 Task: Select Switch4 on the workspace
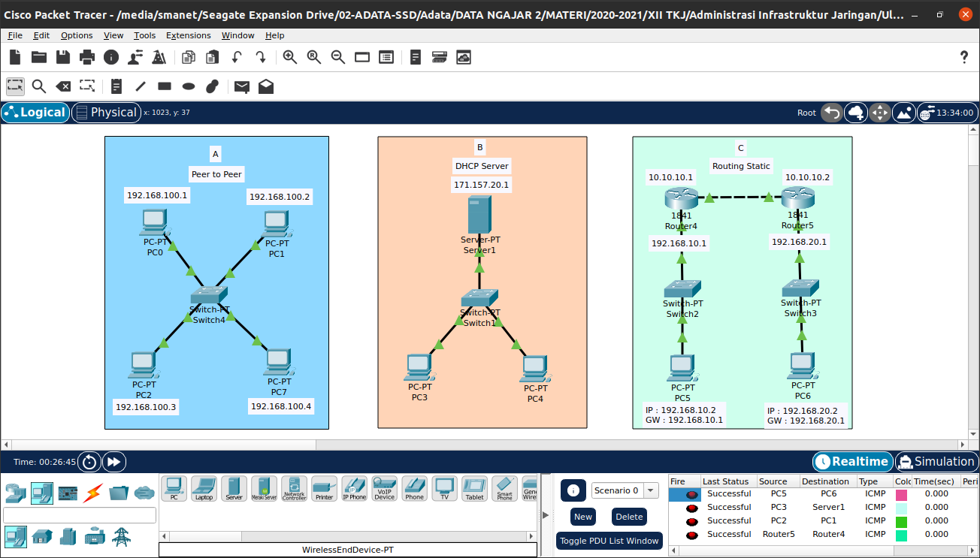point(209,295)
